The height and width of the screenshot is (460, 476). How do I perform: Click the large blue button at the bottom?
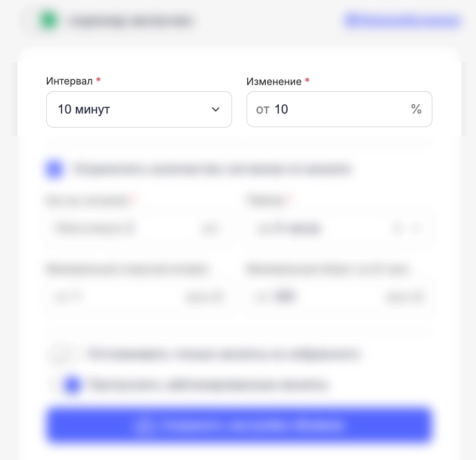tap(239, 426)
